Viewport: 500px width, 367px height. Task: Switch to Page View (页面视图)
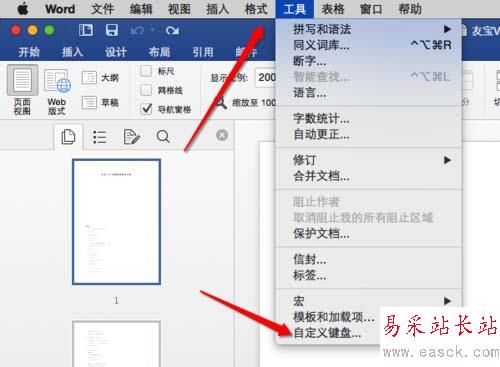(x=22, y=90)
